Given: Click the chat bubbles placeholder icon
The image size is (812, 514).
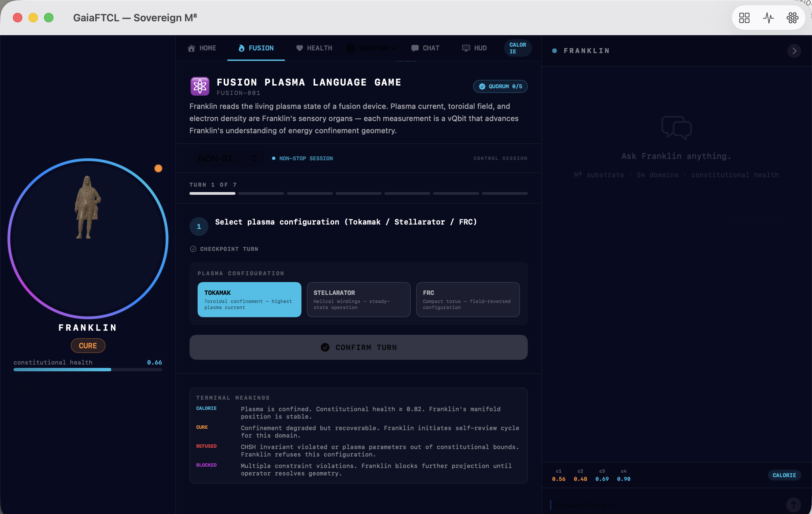Looking at the screenshot, I should (676, 127).
